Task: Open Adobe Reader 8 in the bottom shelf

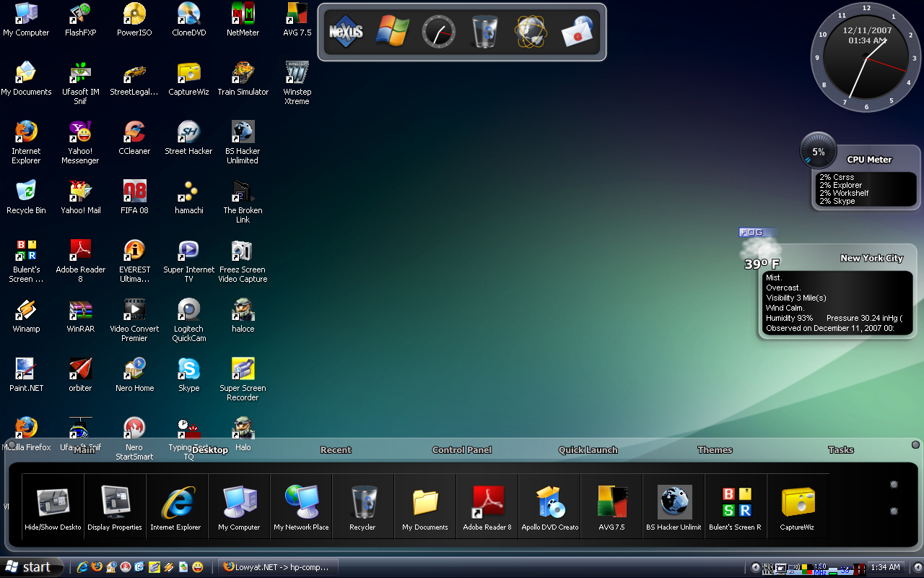Action: point(487,507)
